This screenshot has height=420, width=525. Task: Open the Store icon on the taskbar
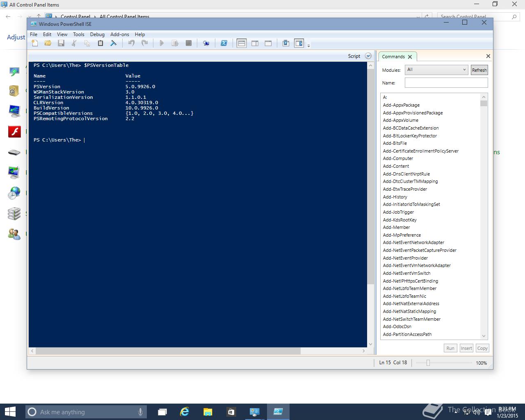(231, 412)
